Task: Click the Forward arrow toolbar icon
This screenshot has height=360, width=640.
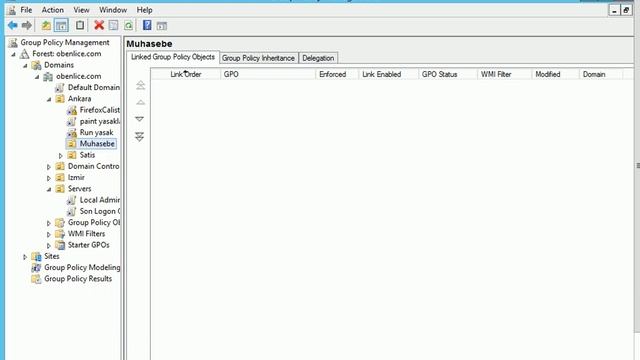Action: tap(27, 26)
